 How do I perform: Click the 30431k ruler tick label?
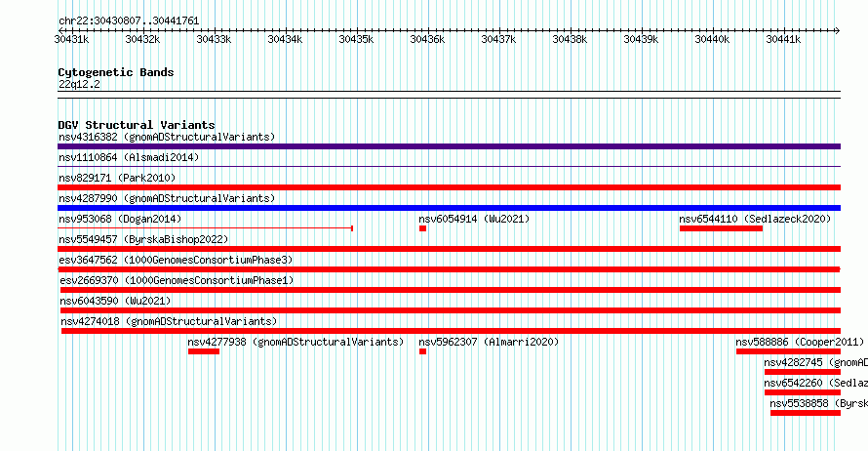point(71,39)
